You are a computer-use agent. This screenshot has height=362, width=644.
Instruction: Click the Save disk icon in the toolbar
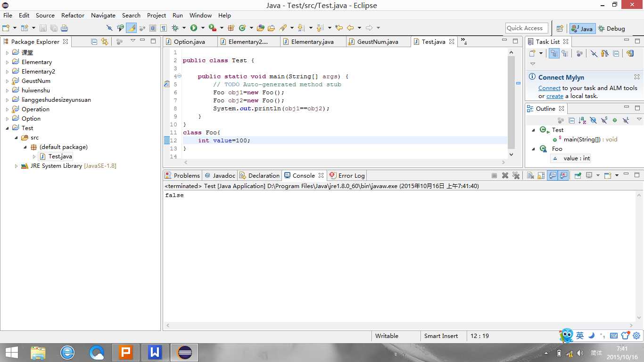point(43,28)
